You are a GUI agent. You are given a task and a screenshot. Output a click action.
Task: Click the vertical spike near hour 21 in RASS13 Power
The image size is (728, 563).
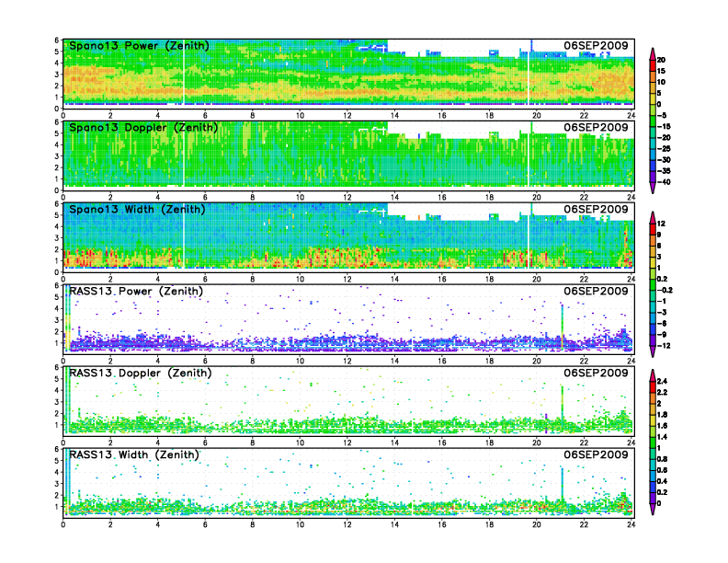click(x=562, y=322)
